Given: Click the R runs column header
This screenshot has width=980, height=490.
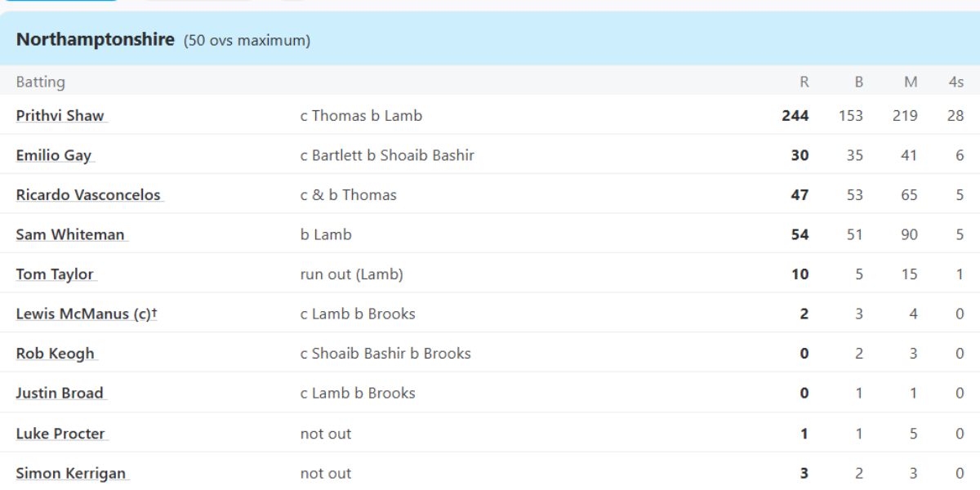Looking at the screenshot, I should click(x=804, y=82).
